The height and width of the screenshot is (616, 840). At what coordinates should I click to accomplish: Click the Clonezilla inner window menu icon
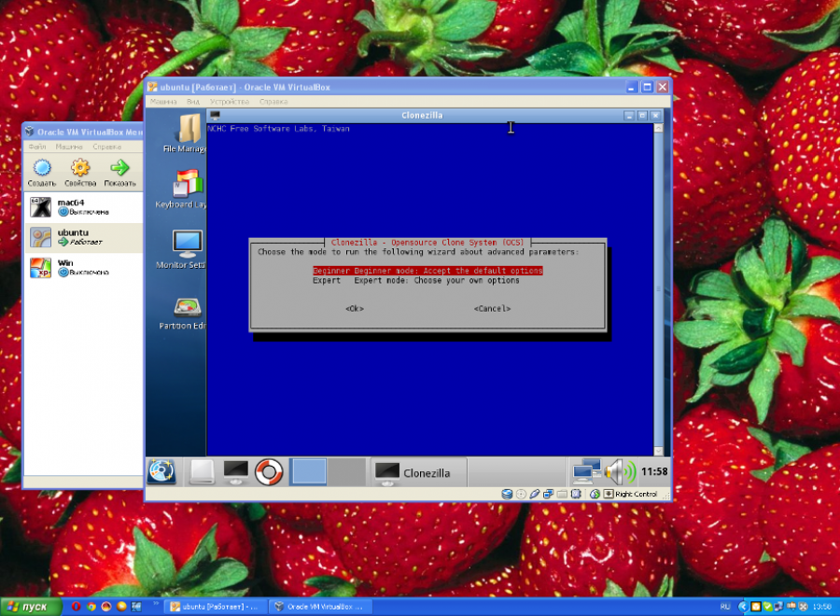coord(215,115)
